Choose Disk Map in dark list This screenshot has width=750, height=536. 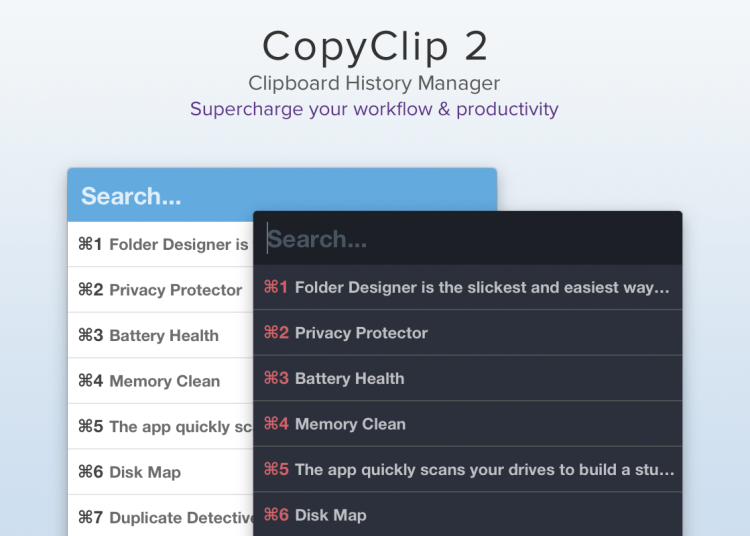click(x=330, y=515)
